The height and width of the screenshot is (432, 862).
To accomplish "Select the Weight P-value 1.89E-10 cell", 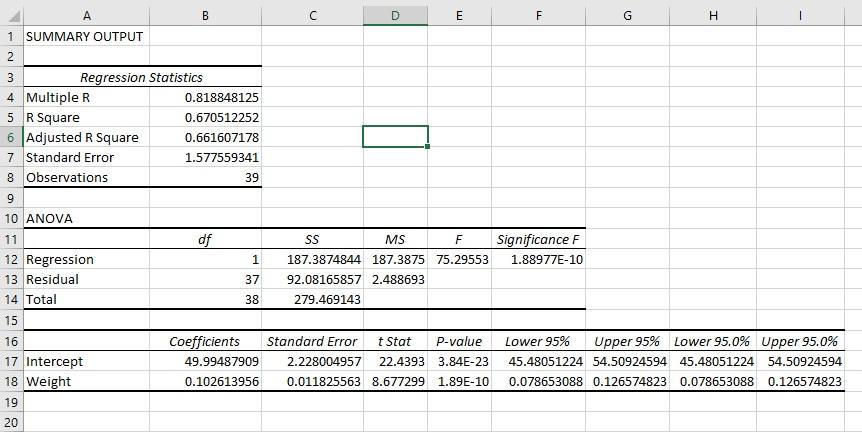I will point(460,381).
